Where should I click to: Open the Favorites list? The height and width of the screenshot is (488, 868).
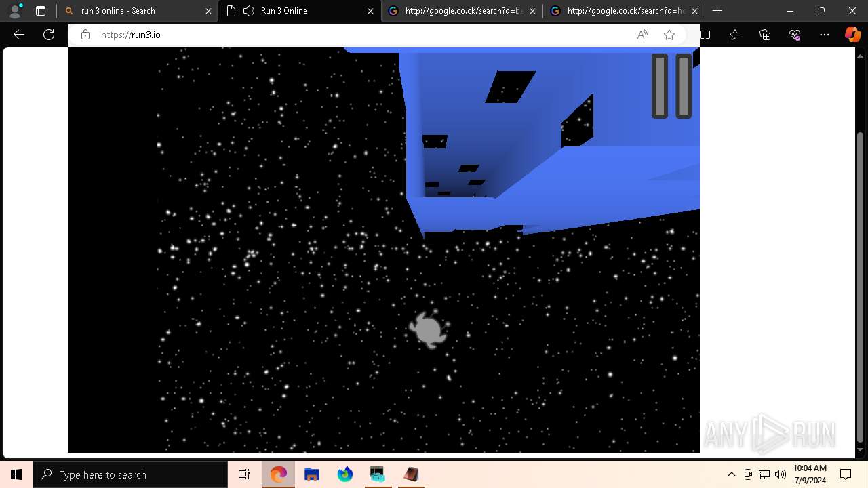[735, 35]
